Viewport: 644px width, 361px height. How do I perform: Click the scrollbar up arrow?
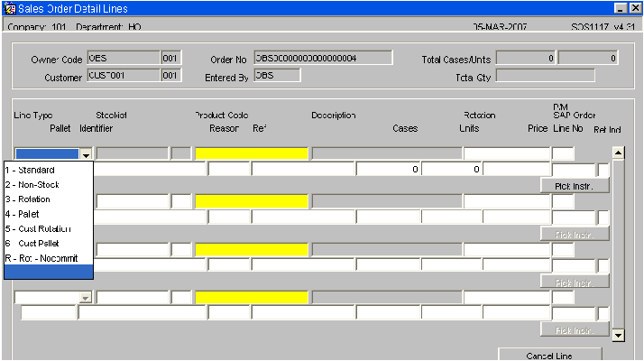[x=618, y=153]
